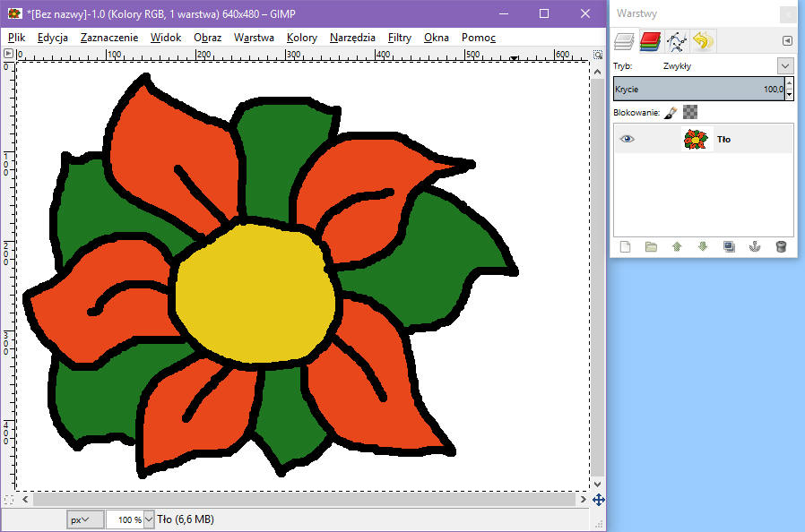Open the Kolory menu

coord(302,38)
